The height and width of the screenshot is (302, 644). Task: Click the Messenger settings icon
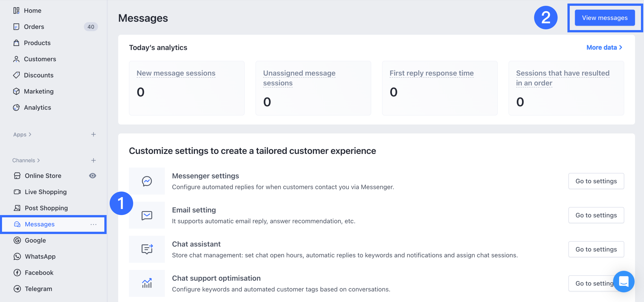(147, 181)
